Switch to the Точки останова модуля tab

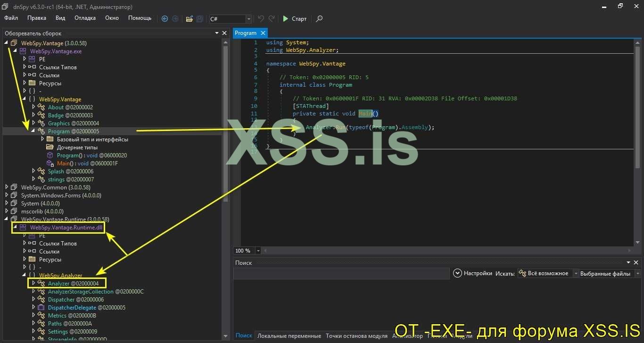[356, 336]
